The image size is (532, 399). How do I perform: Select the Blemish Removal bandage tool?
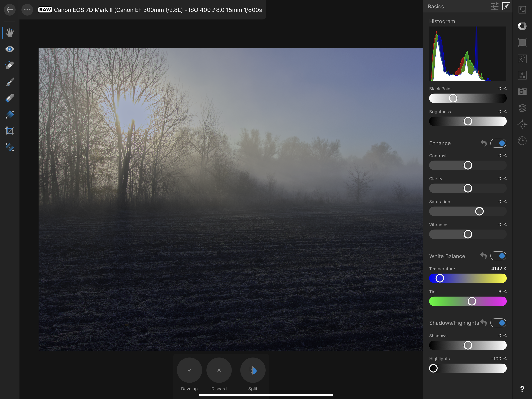(x=10, y=65)
